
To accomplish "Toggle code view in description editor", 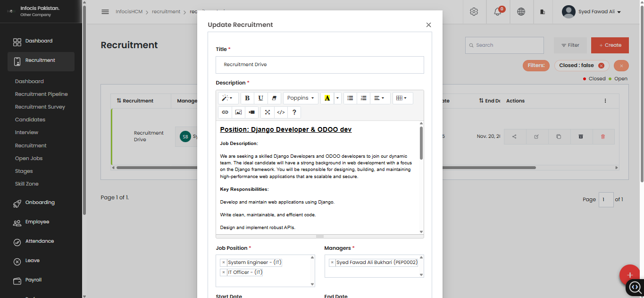I will point(281,112).
